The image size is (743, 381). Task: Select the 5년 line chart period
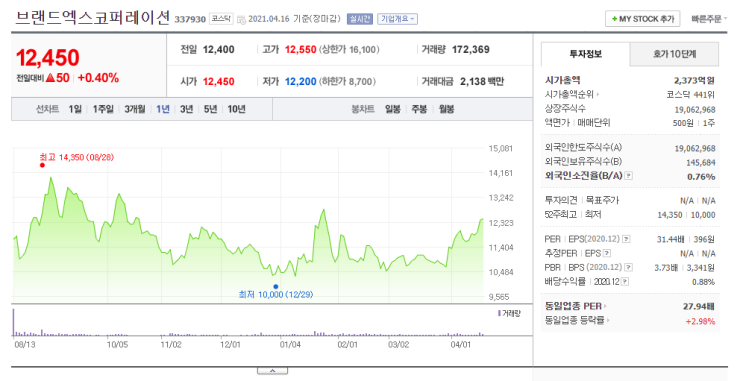click(x=210, y=109)
